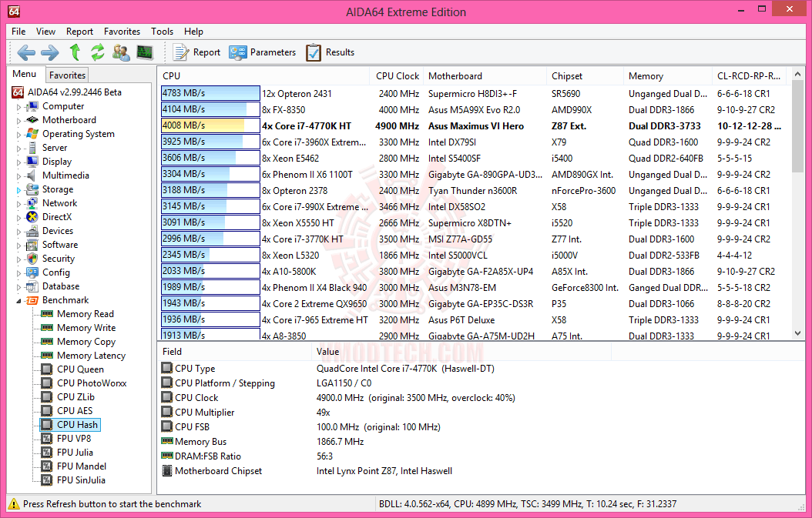The image size is (812, 518).
Task: Expand the Operating System node
Action: tap(19, 135)
